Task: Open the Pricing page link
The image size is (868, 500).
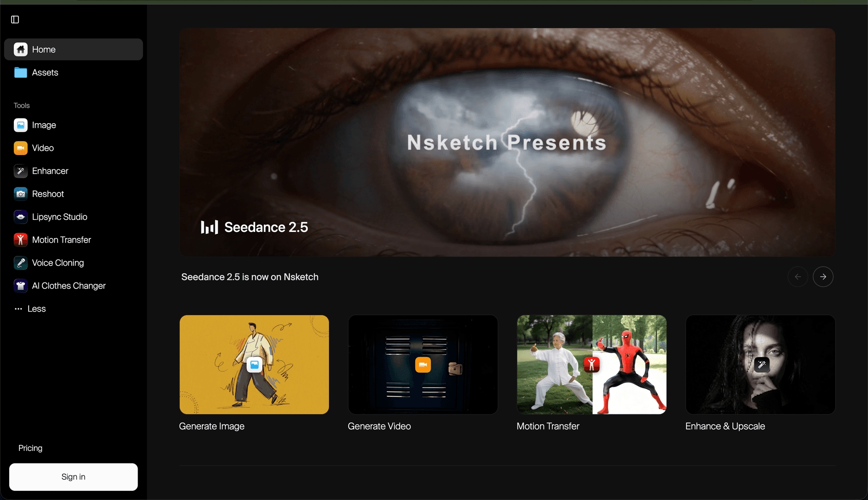Action: [x=31, y=448]
